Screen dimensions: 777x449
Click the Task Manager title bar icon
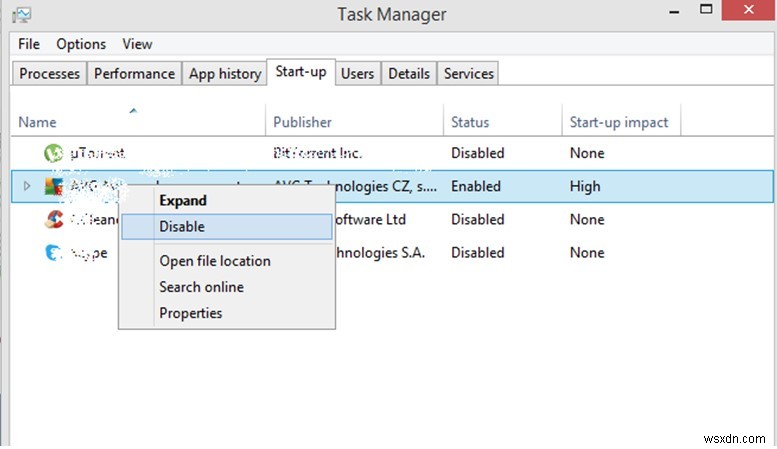(x=21, y=15)
